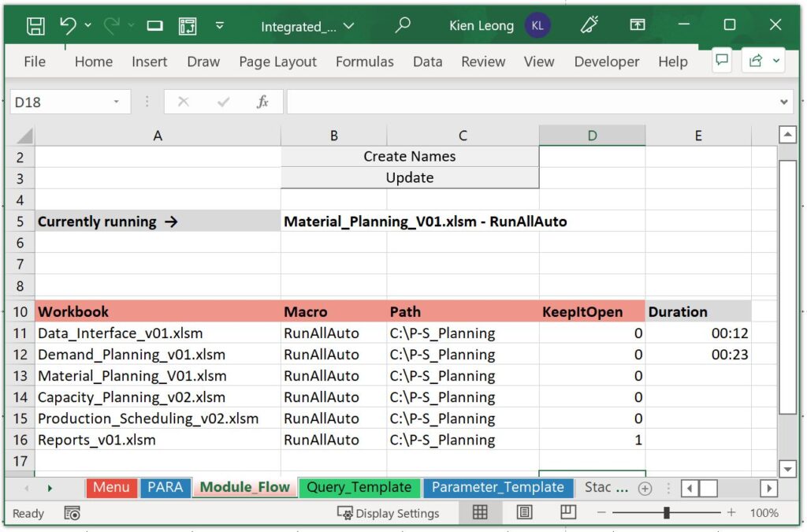Add a new sheet with plus icon
Screen dimensions: 807x532
[x=645, y=489]
